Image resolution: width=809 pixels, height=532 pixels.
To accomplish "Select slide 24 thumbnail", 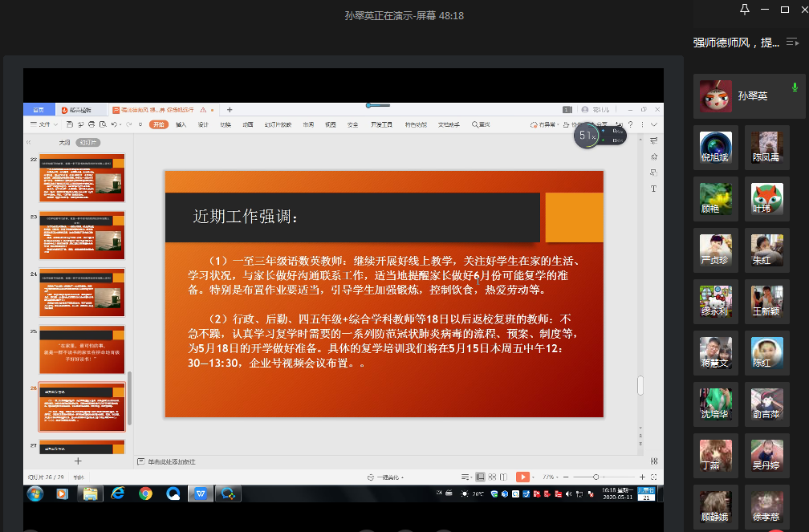I will coord(82,292).
